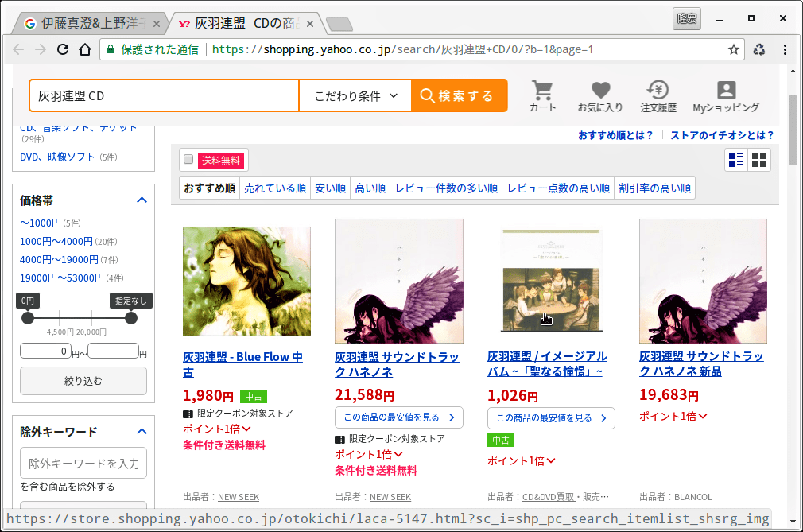The height and width of the screenshot is (532, 803).
Task: Select the おすすめ順 sort tab
Action: point(209,188)
